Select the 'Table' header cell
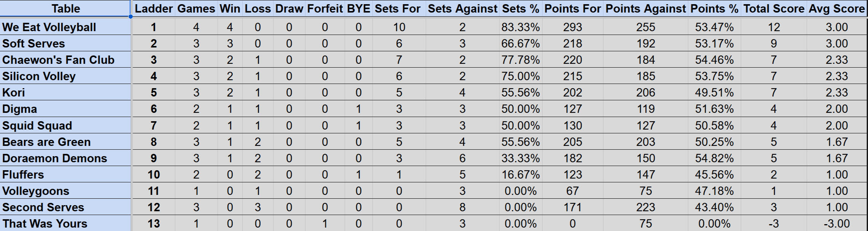This screenshot has height=231, width=868. [x=65, y=8]
